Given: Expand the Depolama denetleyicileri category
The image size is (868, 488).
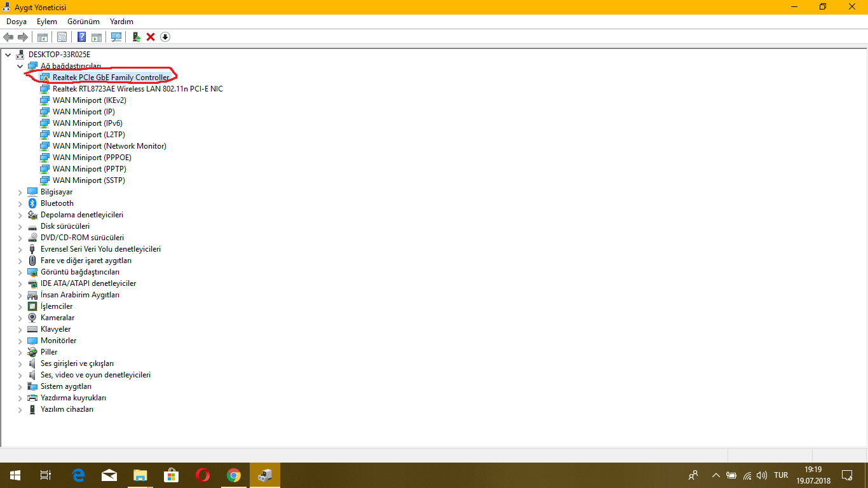Looking at the screenshot, I should (20, 215).
